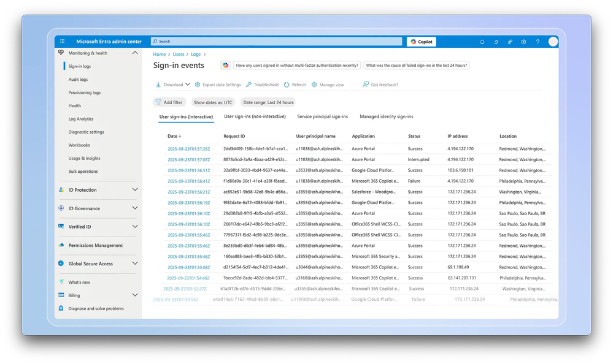Expand the Verified ID section

coord(135,226)
